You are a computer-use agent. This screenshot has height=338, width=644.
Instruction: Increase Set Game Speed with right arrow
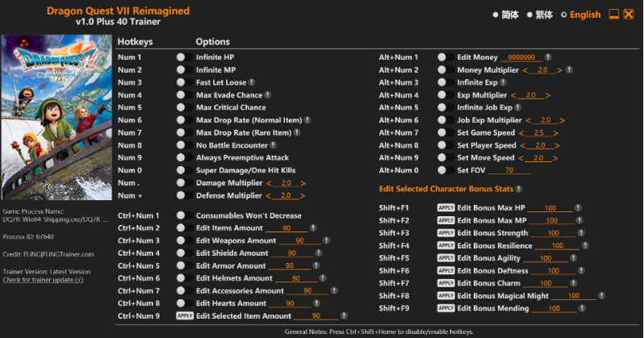556,133
